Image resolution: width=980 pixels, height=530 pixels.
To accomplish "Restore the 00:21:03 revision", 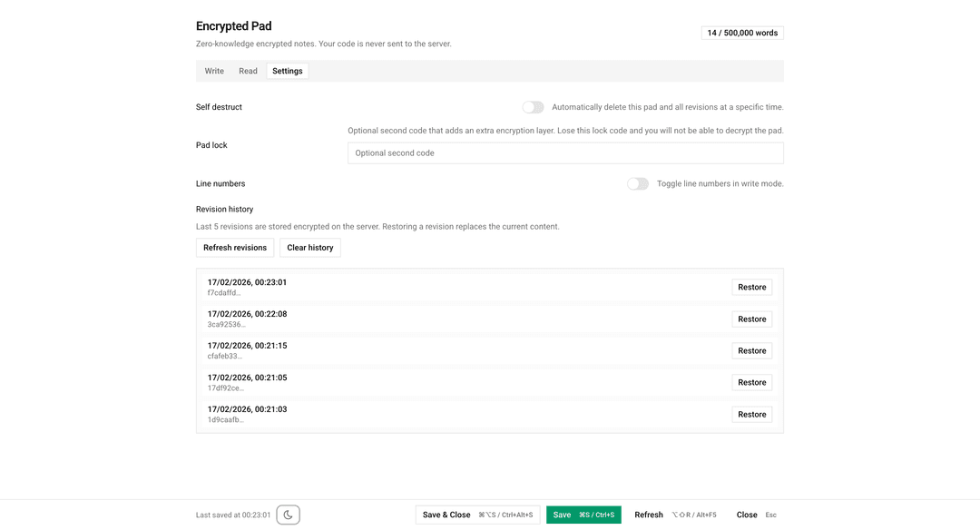I will (x=751, y=414).
